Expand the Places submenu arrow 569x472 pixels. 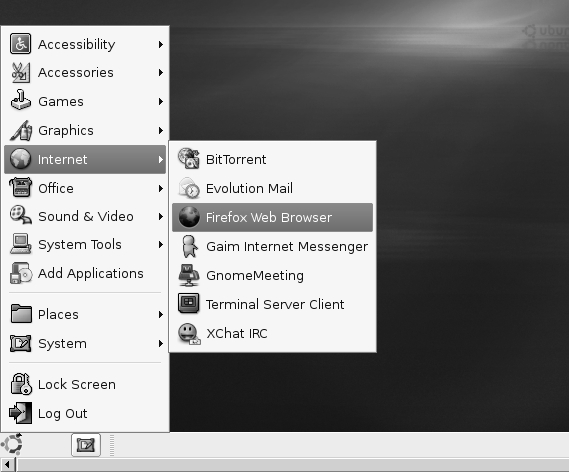160,315
